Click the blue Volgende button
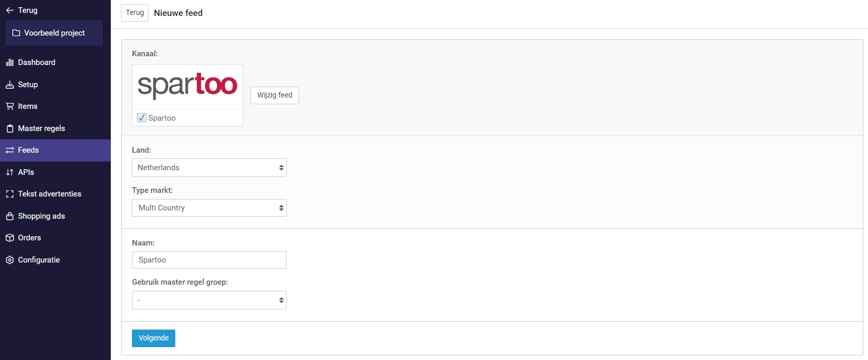The width and height of the screenshot is (868, 360). [154, 338]
